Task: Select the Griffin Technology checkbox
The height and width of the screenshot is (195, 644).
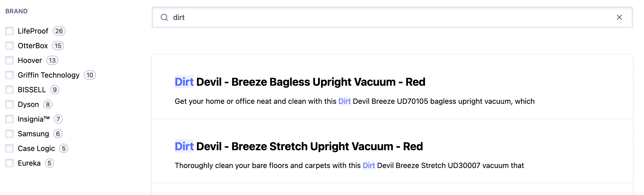Action: click(x=10, y=75)
